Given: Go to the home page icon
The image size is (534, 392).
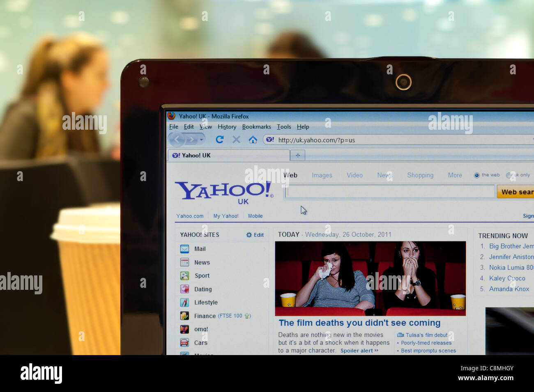Looking at the screenshot, I should [253, 140].
